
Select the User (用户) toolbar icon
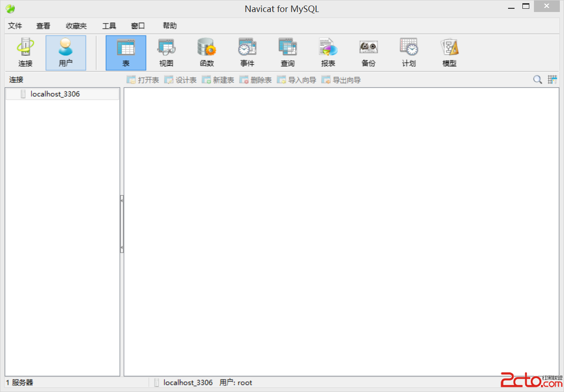[x=66, y=53]
